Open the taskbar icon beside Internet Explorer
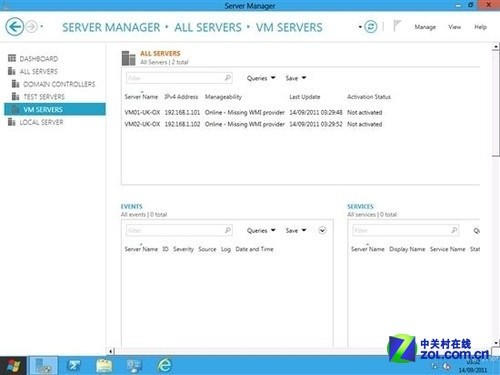The image size is (500, 375). pyautogui.click(x=134, y=366)
